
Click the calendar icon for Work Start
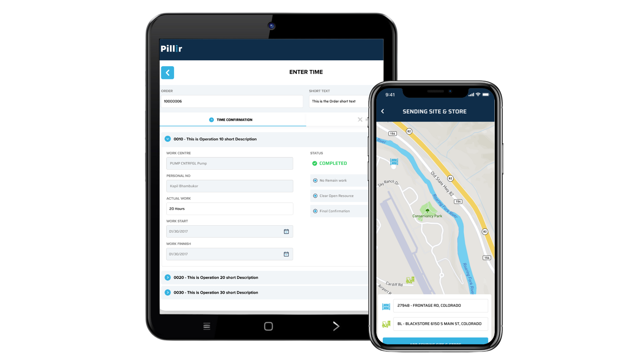pyautogui.click(x=286, y=231)
